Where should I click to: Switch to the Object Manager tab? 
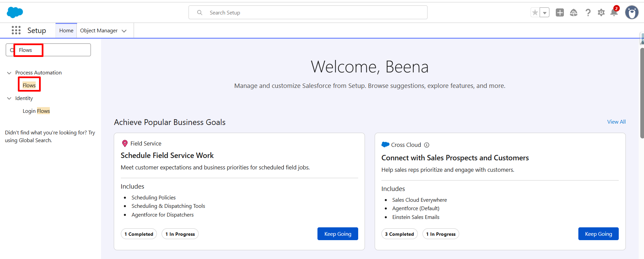pos(99,30)
